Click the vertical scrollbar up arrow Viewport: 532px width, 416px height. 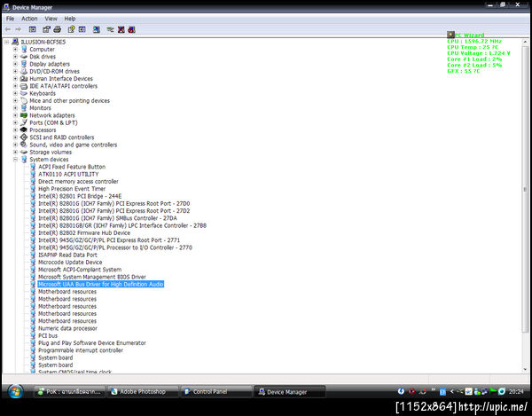click(525, 42)
